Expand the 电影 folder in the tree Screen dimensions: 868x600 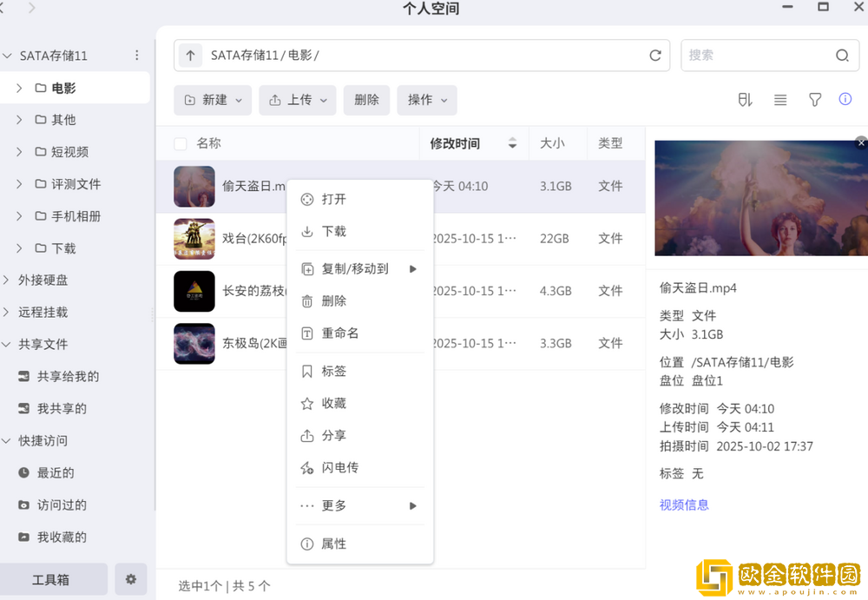pos(17,87)
